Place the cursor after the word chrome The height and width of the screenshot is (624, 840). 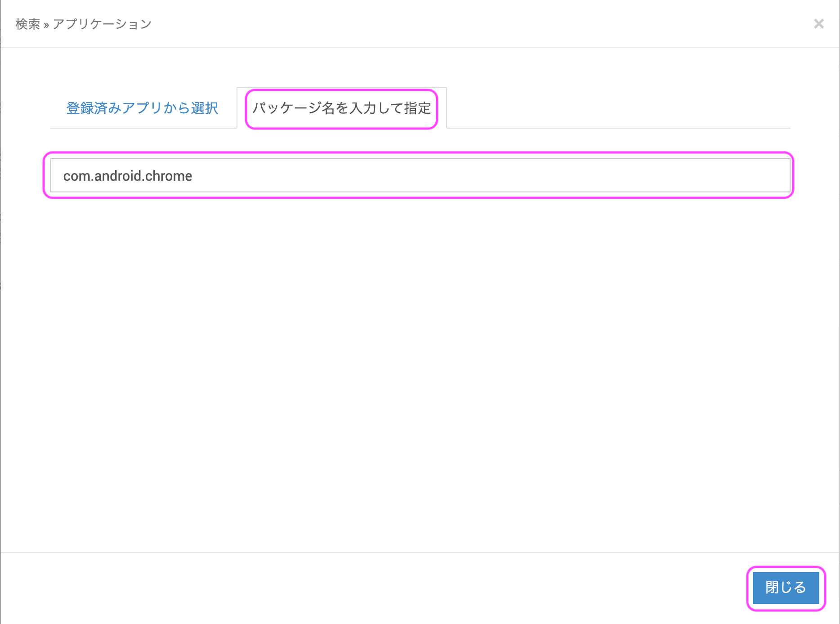(193, 176)
